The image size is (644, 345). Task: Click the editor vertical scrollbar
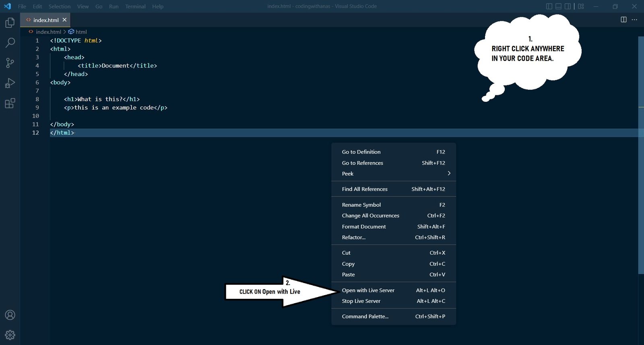pyautogui.click(x=641, y=155)
